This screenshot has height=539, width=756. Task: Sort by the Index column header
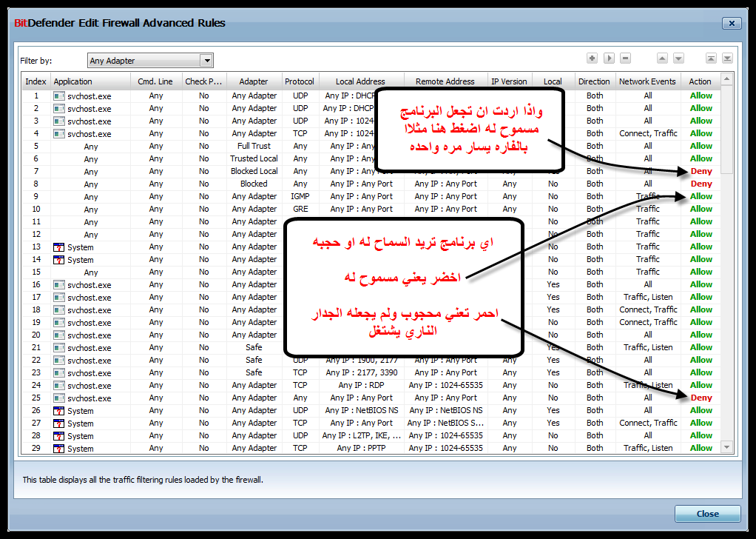36,81
